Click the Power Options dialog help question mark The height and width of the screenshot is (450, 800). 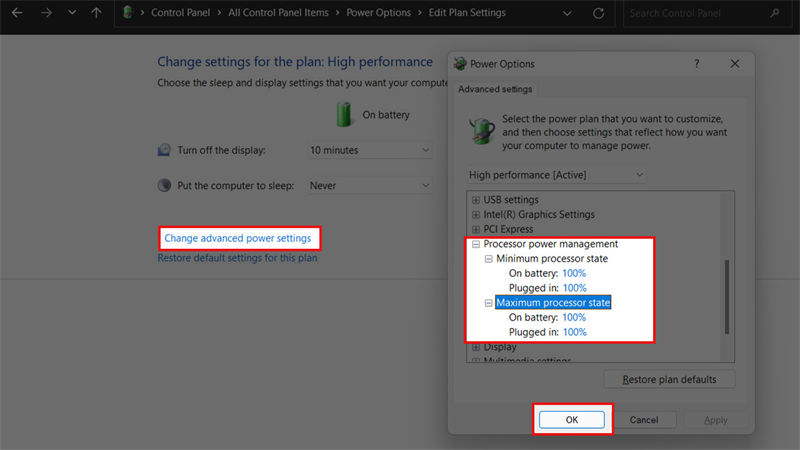tap(696, 64)
